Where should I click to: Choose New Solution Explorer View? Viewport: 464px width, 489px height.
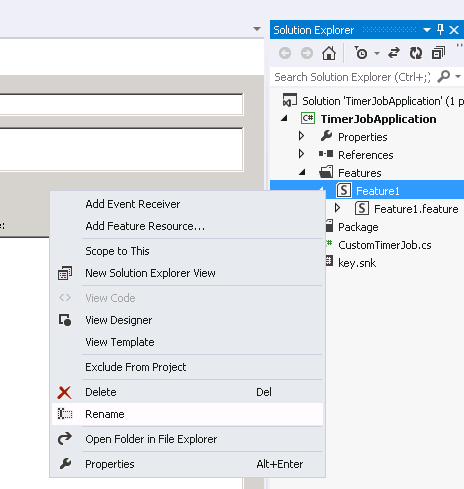pyautogui.click(x=188, y=273)
